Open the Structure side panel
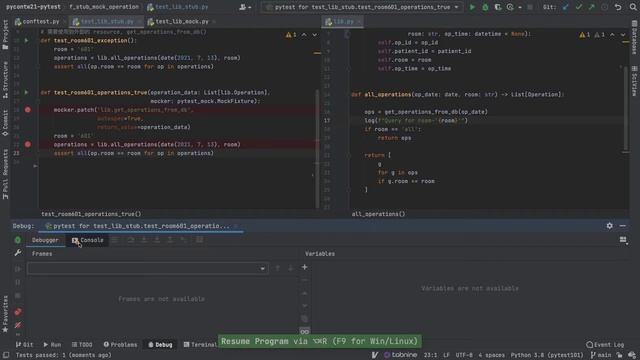640x360 pixels. (5, 80)
